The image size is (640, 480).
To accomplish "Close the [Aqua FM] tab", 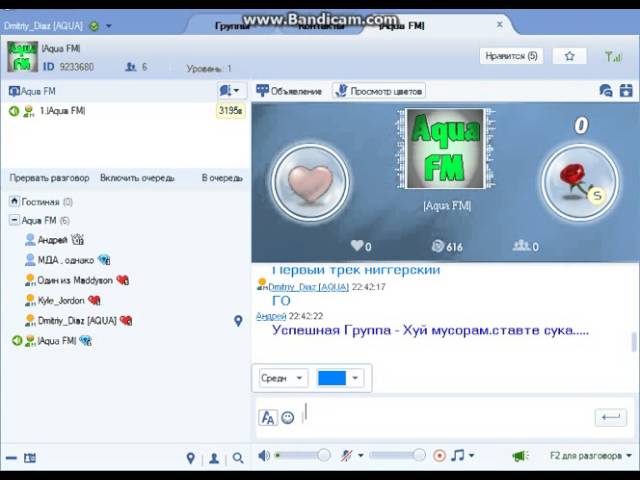I will click(x=500, y=24).
